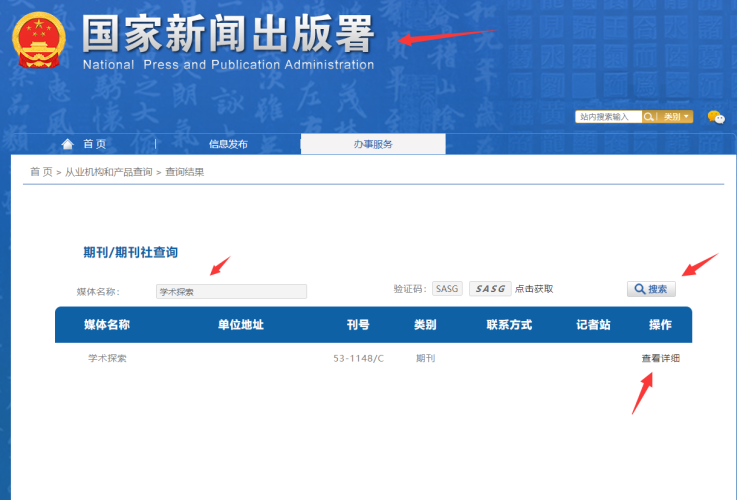Click the 刊号 value 53-1148/C
This screenshot has width=737, height=500.
[x=358, y=358]
